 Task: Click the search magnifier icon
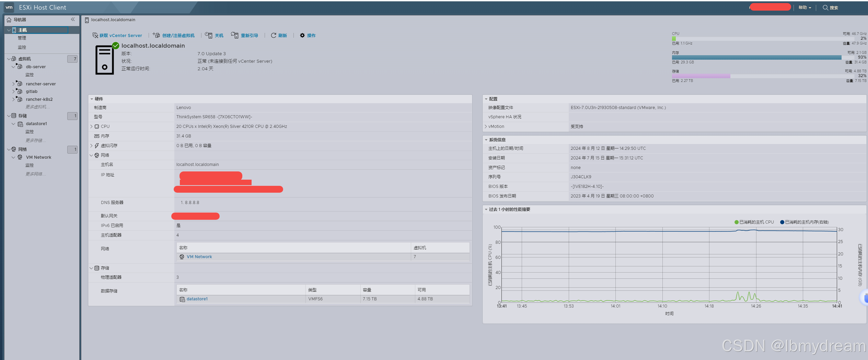pyautogui.click(x=825, y=8)
